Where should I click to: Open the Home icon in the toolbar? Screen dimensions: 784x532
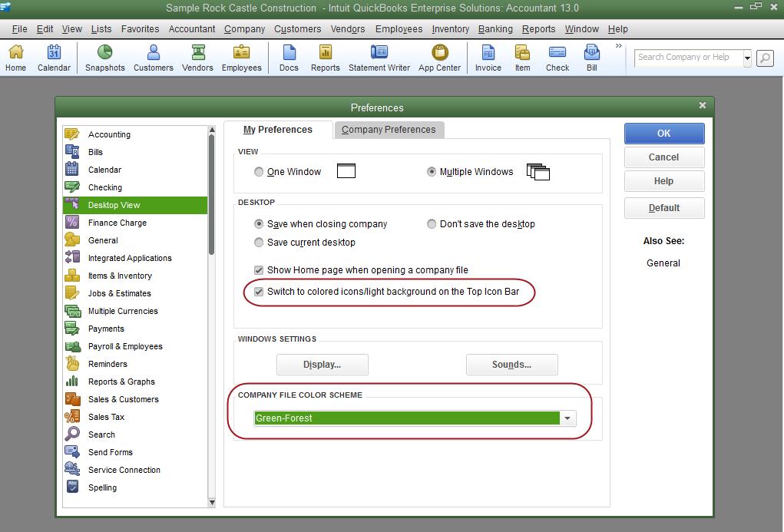pyautogui.click(x=16, y=58)
